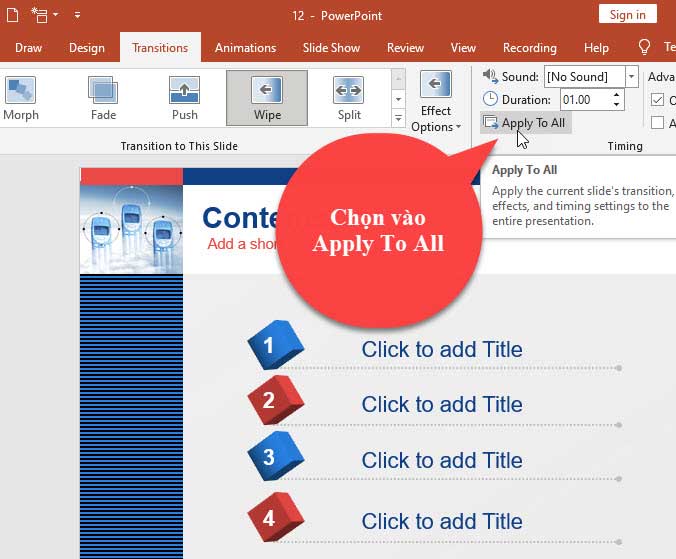
Task: Go to previous row of the transitions gallery
Action: [398, 78]
